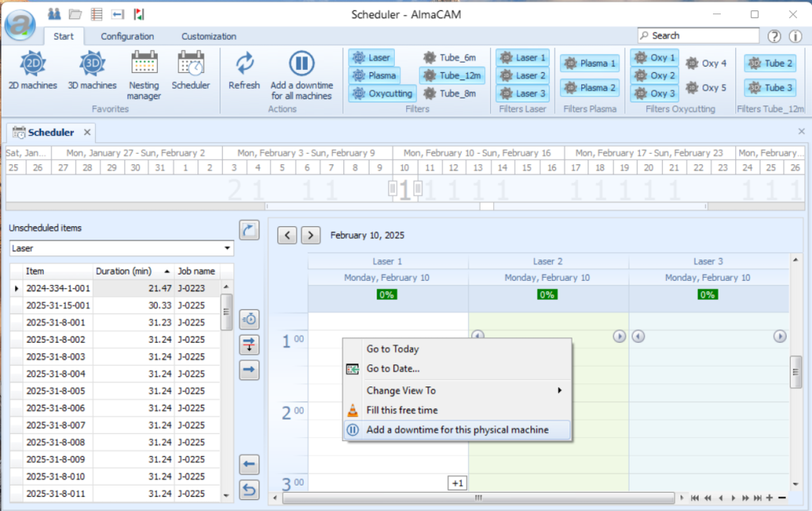
Task: Switch to the Configuration tab
Action: [x=127, y=36]
